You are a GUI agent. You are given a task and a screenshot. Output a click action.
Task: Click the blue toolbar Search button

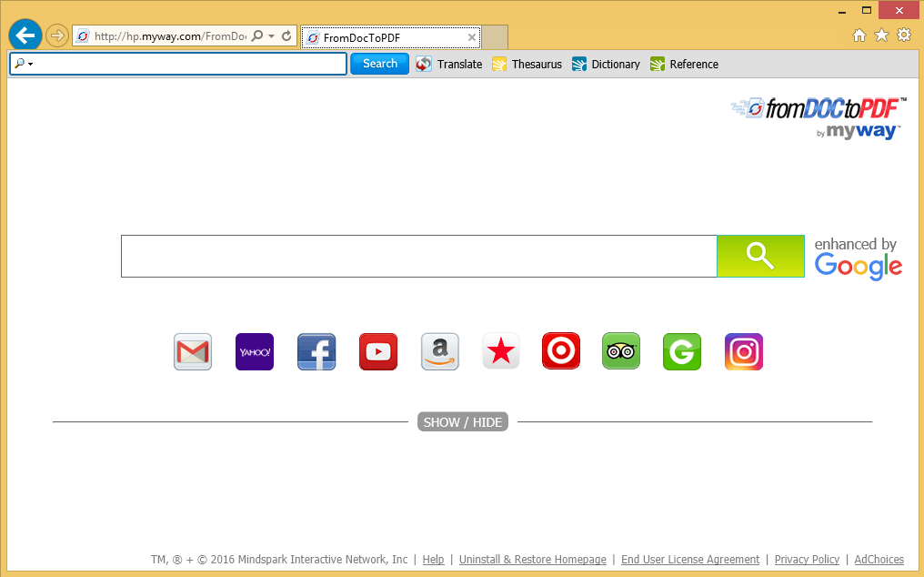coord(379,64)
